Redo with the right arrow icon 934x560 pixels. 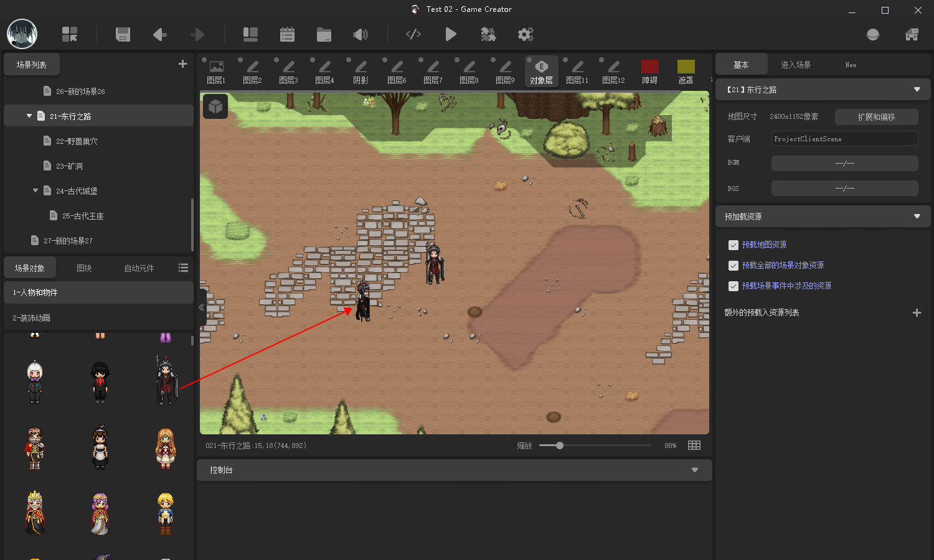197,34
